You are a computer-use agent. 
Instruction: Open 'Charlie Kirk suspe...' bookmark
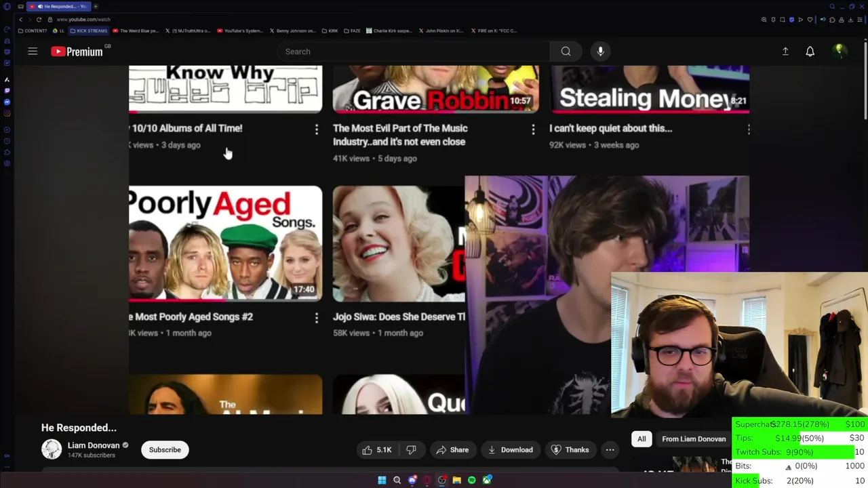tap(389, 30)
